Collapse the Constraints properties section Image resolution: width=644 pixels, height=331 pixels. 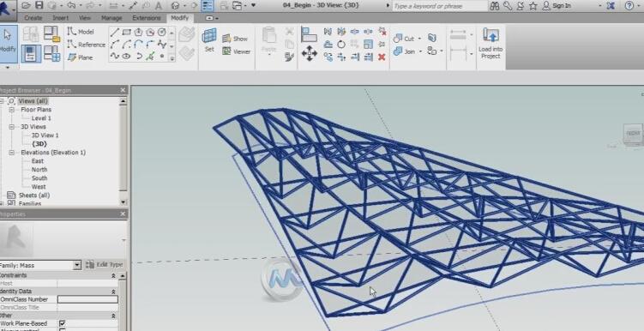tap(113, 275)
